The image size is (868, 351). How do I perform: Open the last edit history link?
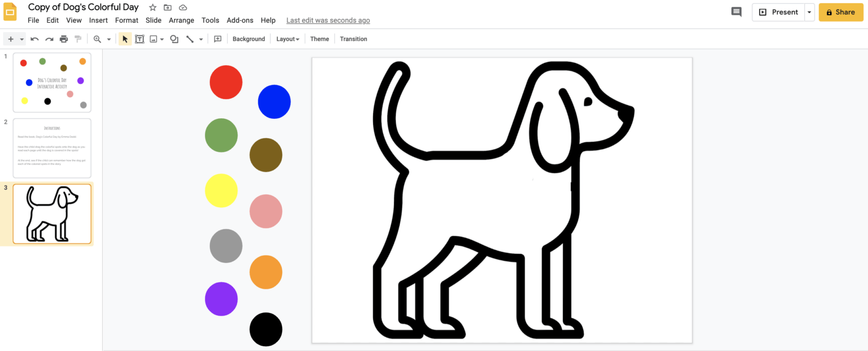click(x=328, y=21)
